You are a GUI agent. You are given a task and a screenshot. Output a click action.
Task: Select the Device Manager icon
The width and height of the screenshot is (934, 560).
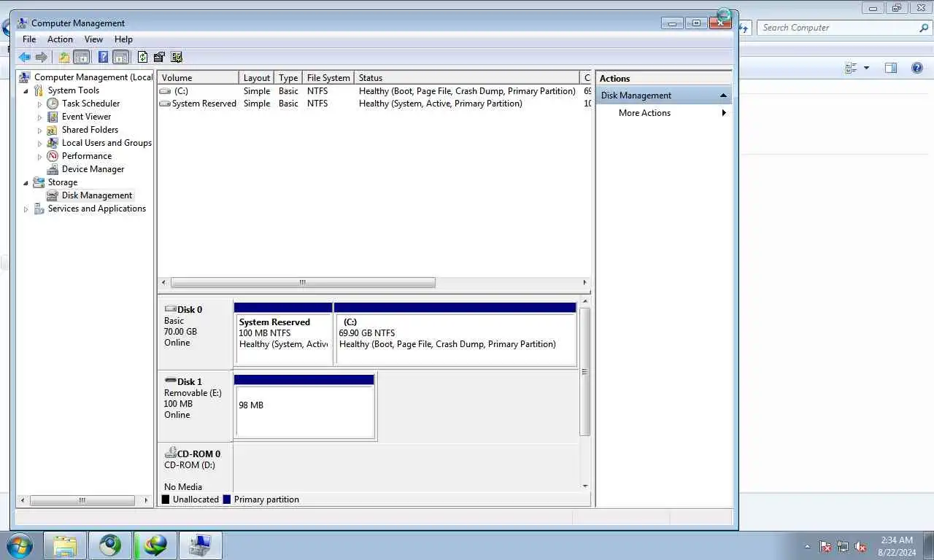pyautogui.click(x=53, y=169)
